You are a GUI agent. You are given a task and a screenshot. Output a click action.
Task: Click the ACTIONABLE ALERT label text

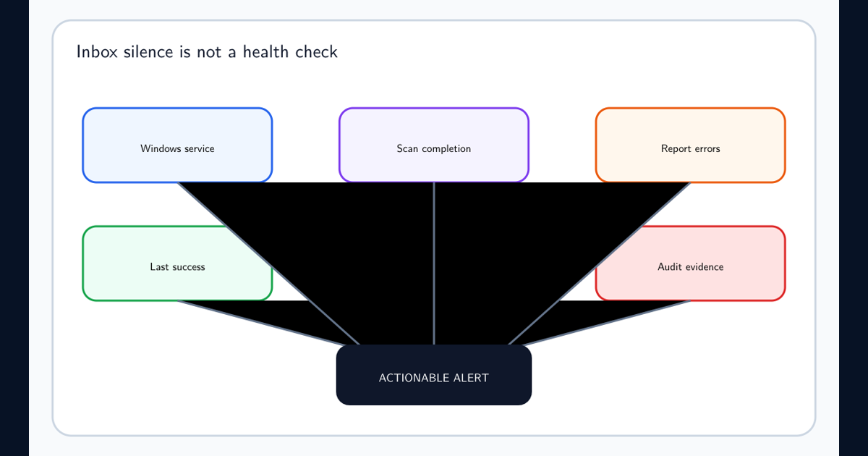(434, 378)
